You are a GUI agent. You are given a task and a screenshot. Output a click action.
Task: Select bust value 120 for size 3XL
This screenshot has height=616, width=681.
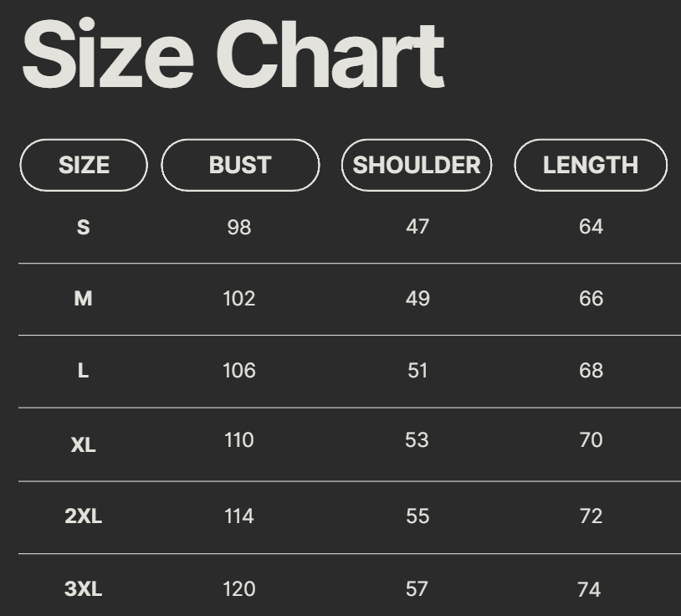(239, 589)
